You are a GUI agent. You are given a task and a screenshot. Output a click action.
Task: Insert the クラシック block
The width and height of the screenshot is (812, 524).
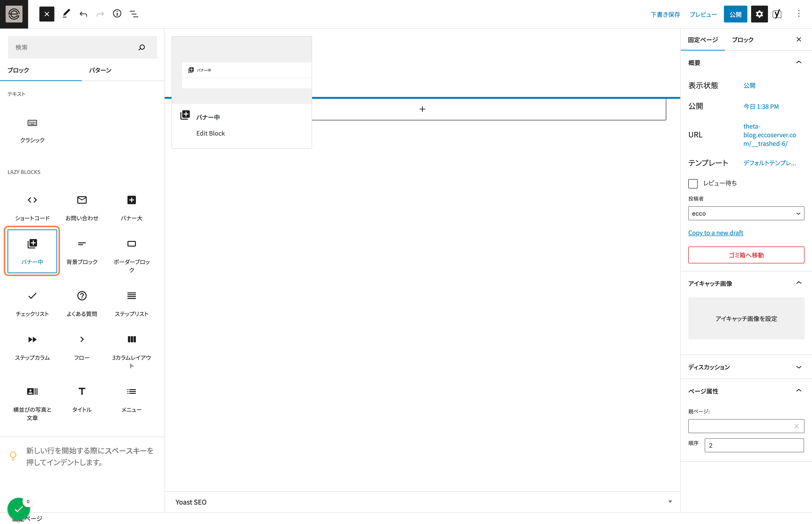pyautogui.click(x=32, y=131)
